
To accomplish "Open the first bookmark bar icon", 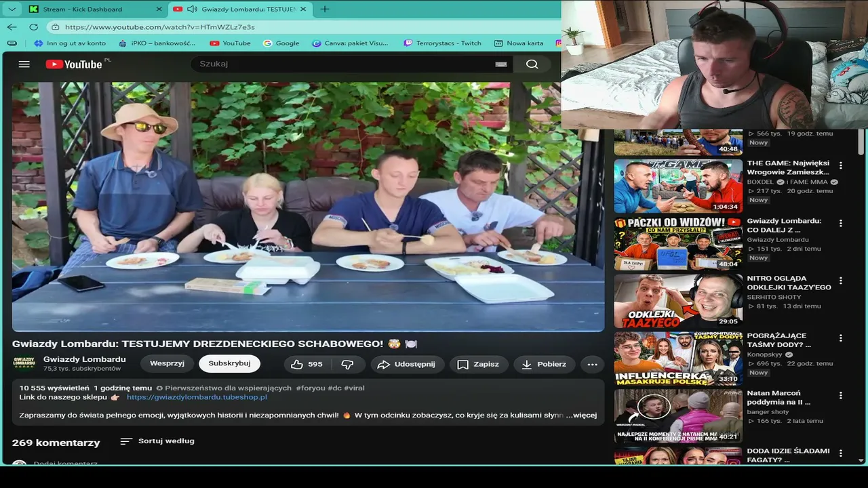I will coord(12,43).
